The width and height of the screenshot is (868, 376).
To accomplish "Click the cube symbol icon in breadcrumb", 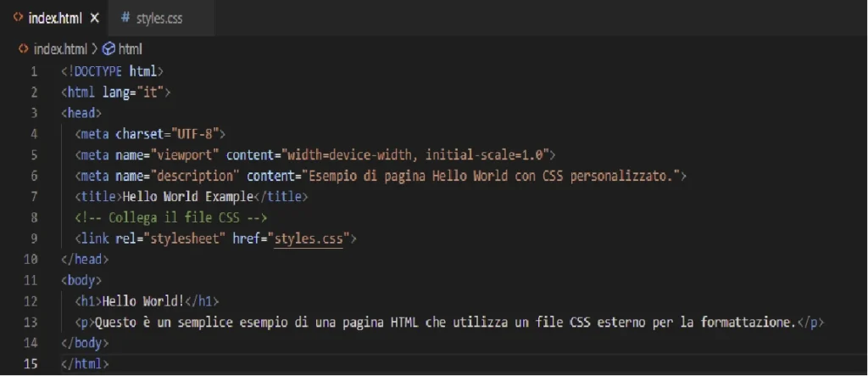I will pos(109,49).
